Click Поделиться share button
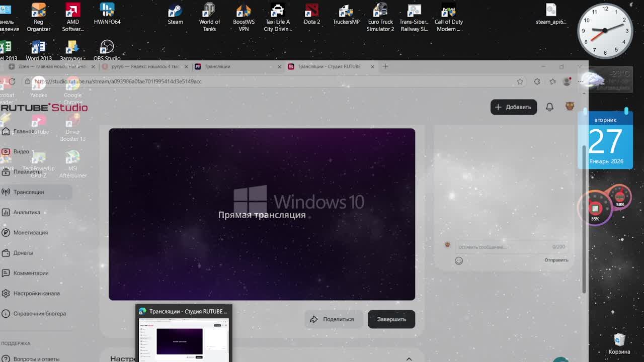The image size is (644, 362). pyautogui.click(x=333, y=319)
